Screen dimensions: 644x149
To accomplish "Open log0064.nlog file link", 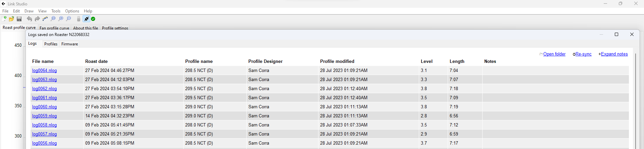I will click(44, 70).
